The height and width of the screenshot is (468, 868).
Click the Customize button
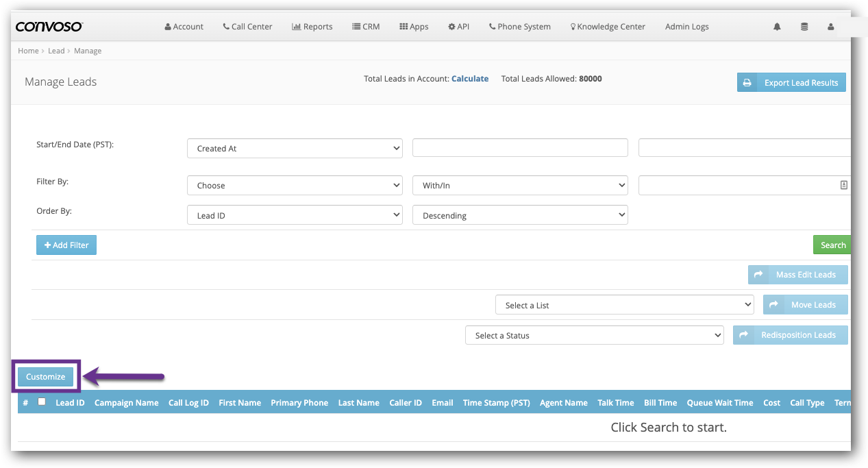(45, 377)
